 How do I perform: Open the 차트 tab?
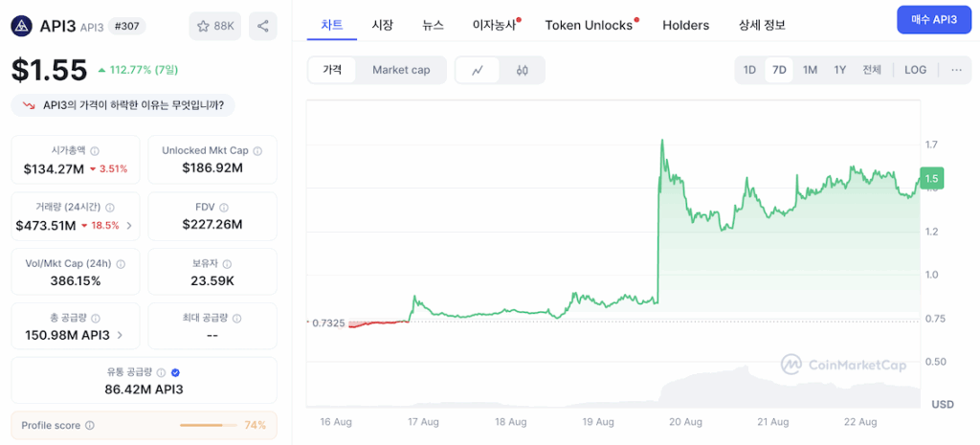click(332, 26)
